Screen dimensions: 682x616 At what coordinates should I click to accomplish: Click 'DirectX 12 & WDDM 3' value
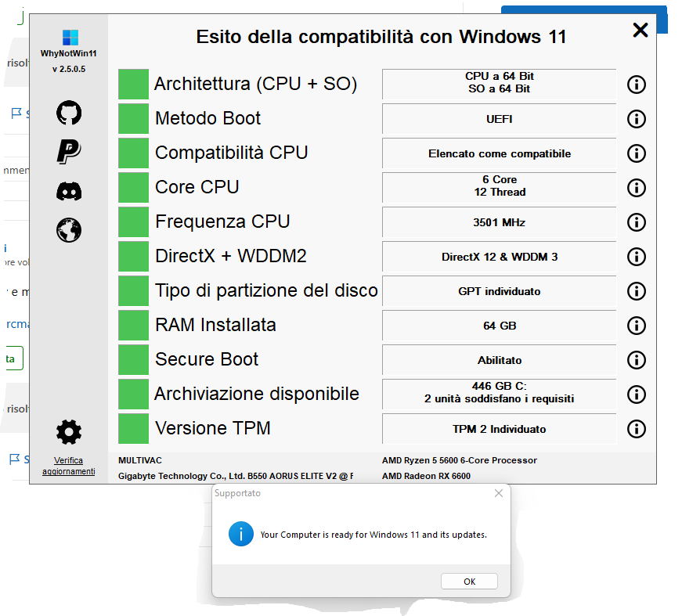(500, 257)
